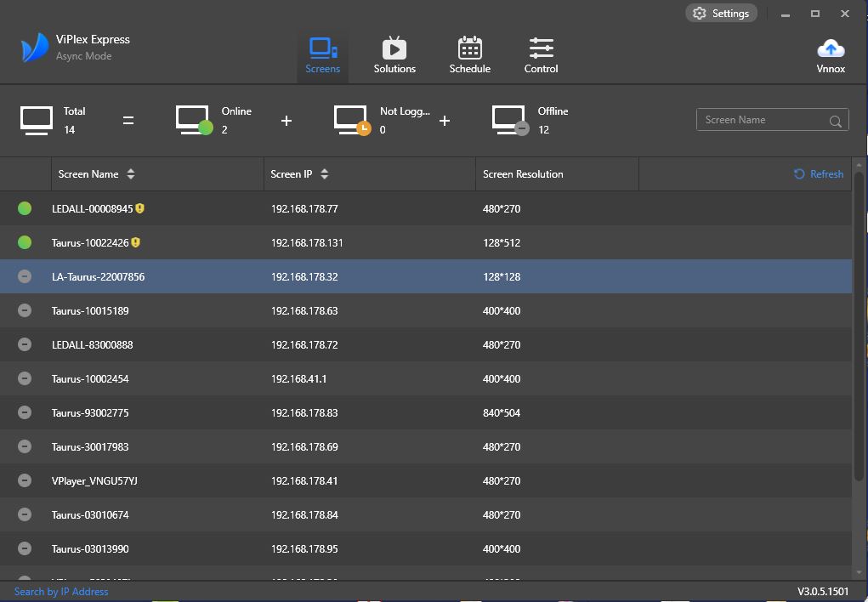
Task: Switch to the Solutions tab
Action: click(x=394, y=55)
